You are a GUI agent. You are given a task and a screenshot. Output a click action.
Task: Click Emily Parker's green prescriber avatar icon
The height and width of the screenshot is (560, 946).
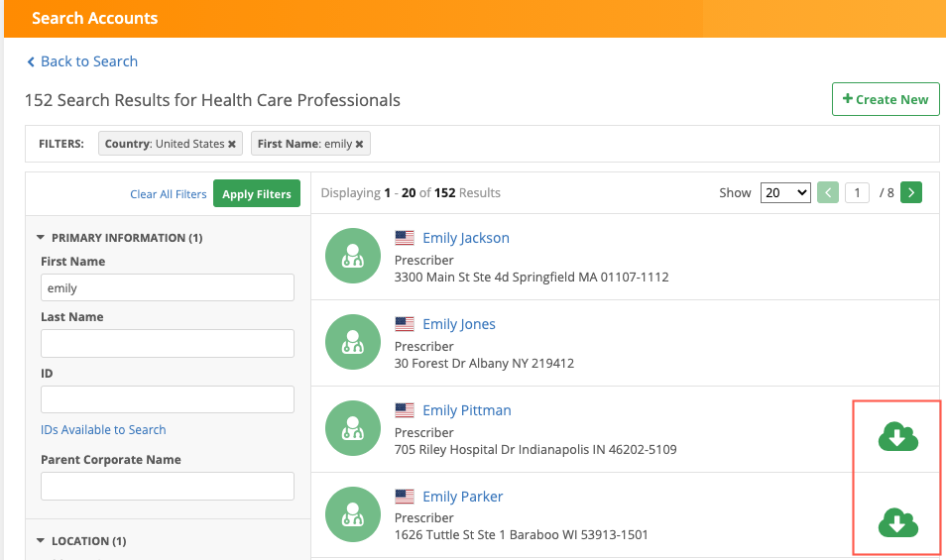tap(352, 514)
